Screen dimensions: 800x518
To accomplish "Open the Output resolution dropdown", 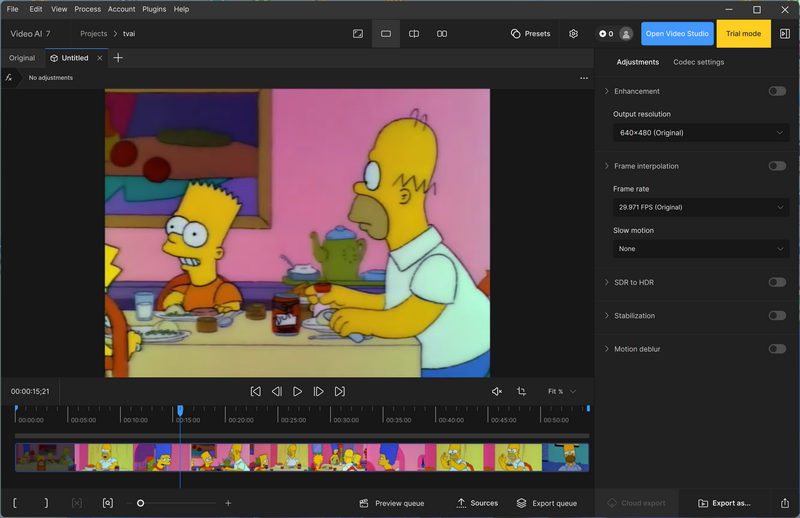I will pyautogui.click(x=700, y=133).
